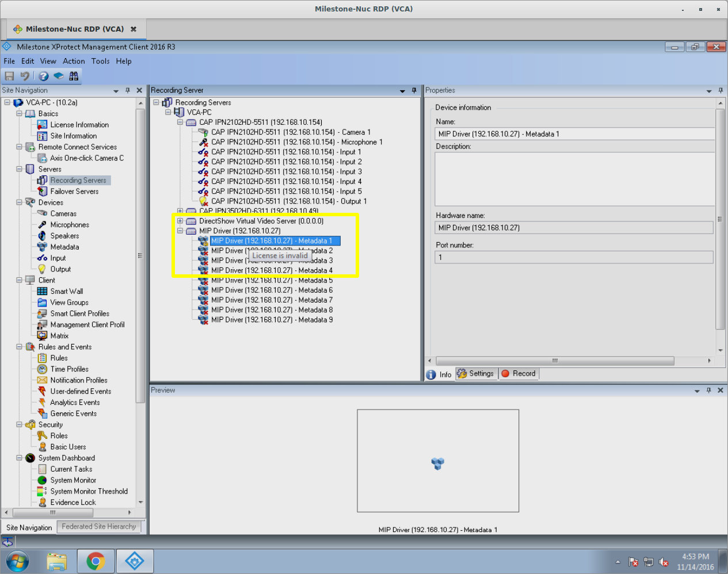Select the License Information icon
The height and width of the screenshot is (574, 728).
[x=42, y=125]
